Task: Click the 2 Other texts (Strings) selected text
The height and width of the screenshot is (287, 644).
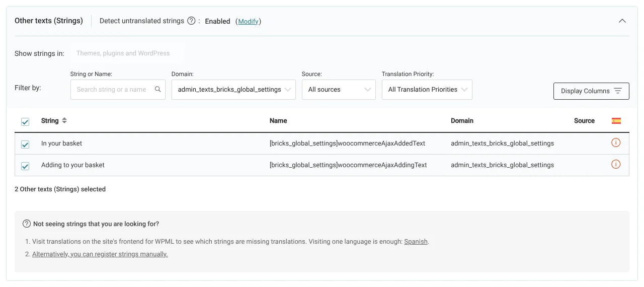Action: [x=60, y=189]
